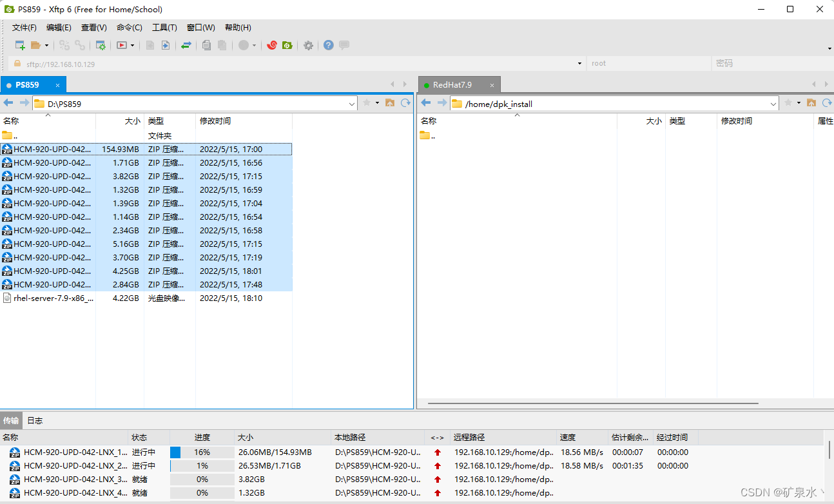Switch to the 日志 tab
The image size is (834, 504).
35,420
